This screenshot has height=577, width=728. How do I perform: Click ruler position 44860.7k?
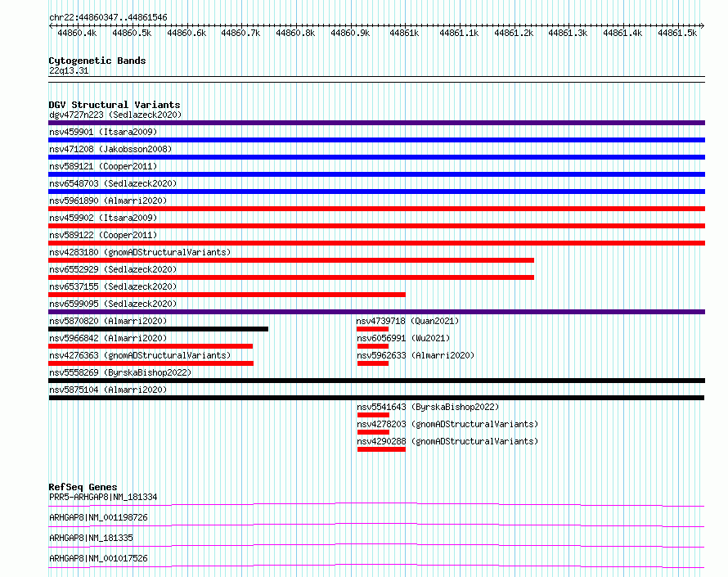[x=240, y=33]
